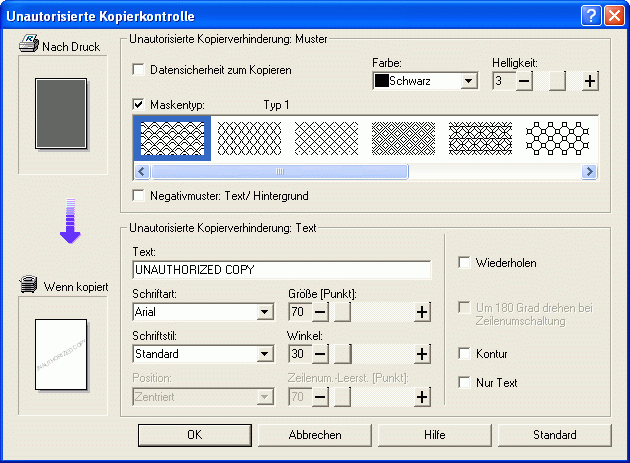Enable the Kontur checkbox

pyautogui.click(x=464, y=353)
